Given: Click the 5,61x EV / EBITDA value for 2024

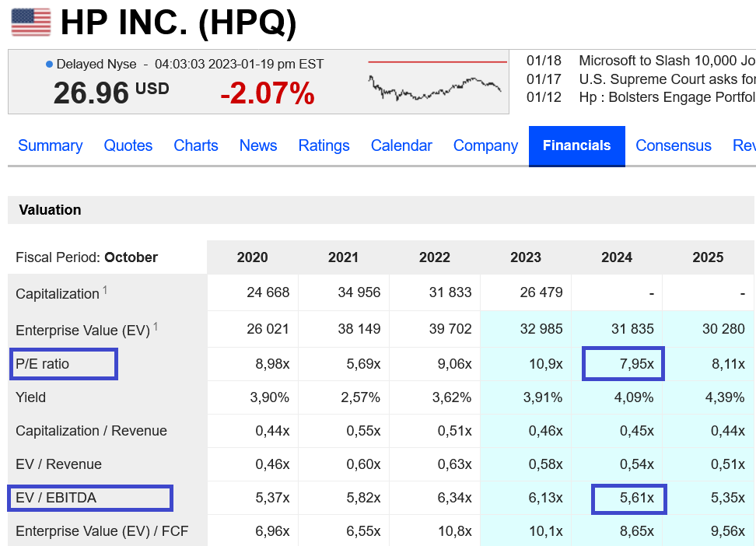Looking at the screenshot, I should [637, 497].
